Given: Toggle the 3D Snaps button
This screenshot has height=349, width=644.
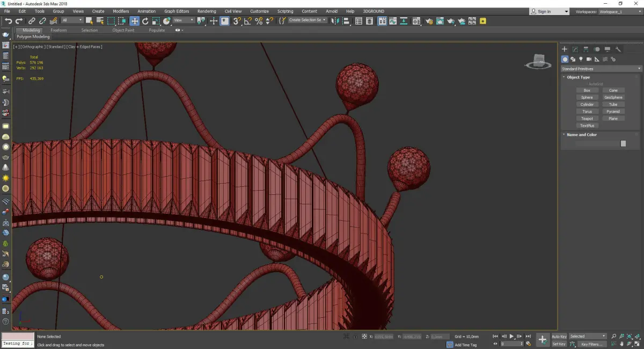Looking at the screenshot, I should tap(236, 21).
